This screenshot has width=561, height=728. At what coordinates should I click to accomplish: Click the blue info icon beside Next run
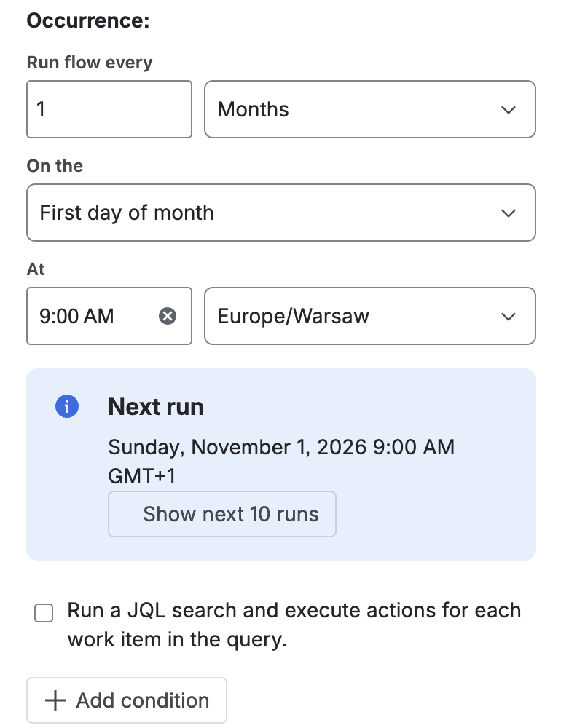pos(67,406)
